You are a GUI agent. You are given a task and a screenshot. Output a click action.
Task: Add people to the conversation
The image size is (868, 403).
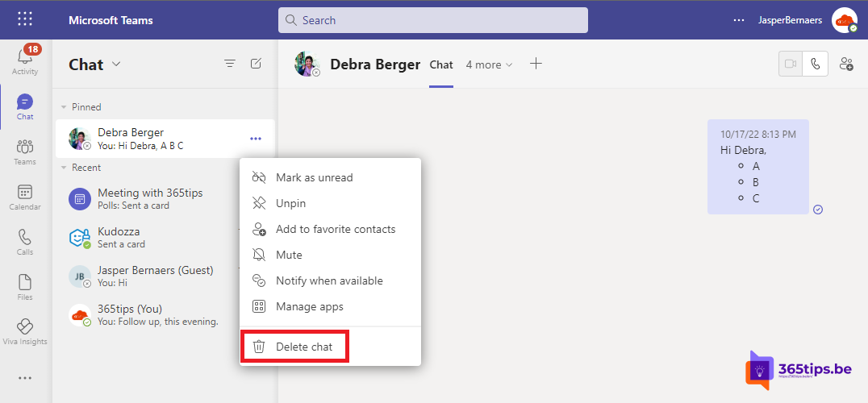point(846,64)
